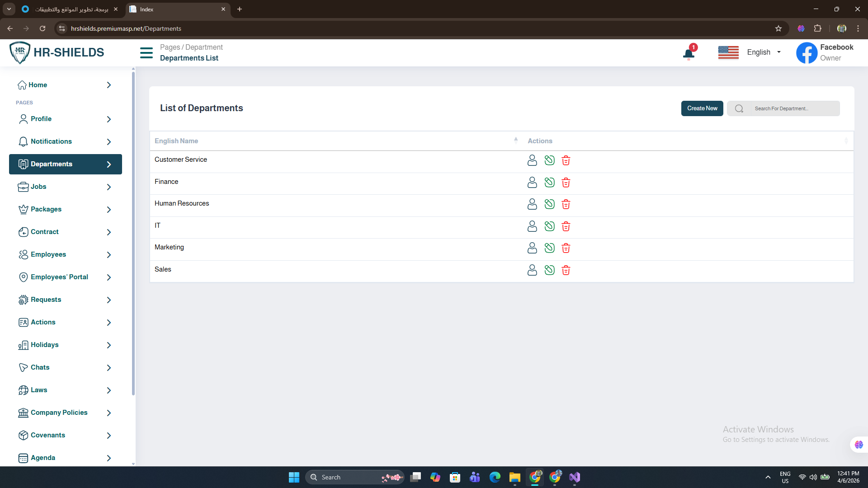This screenshot has height=488, width=868.
Task: Open the Jobs sidebar menu item
Action: coord(38,187)
